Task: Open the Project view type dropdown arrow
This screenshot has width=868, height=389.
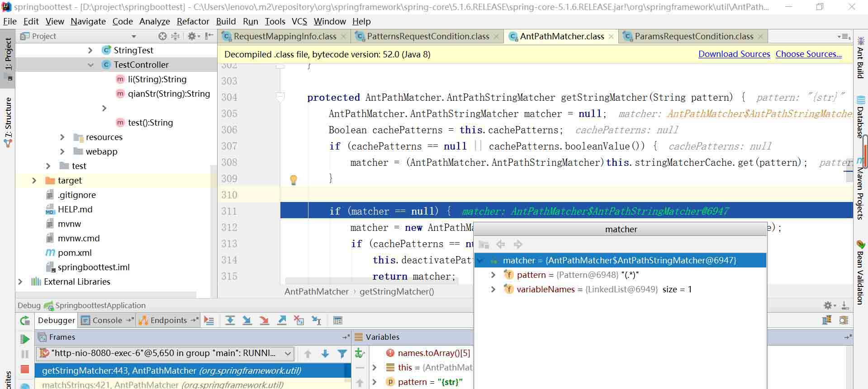Action: [133, 36]
